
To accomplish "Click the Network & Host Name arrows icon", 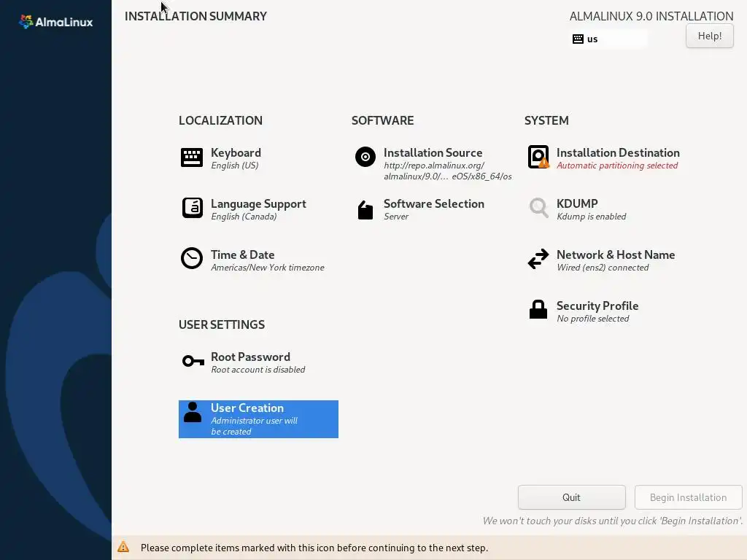I will (538, 259).
